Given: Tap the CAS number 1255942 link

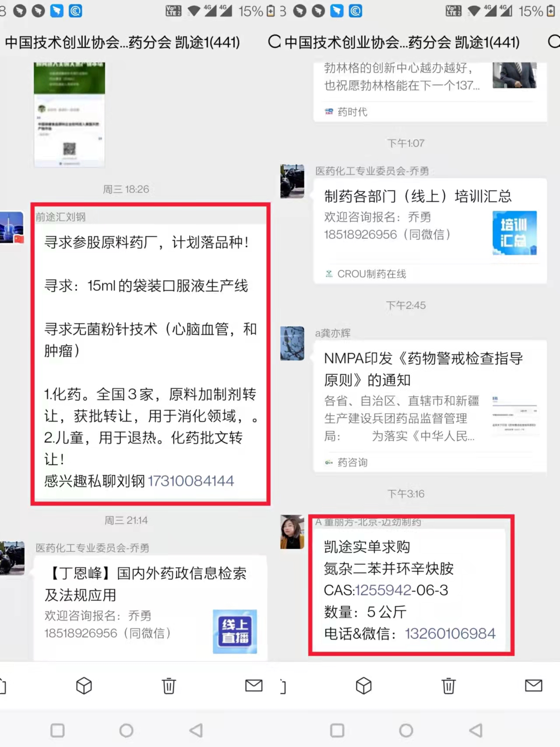Looking at the screenshot, I should point(383,590).
